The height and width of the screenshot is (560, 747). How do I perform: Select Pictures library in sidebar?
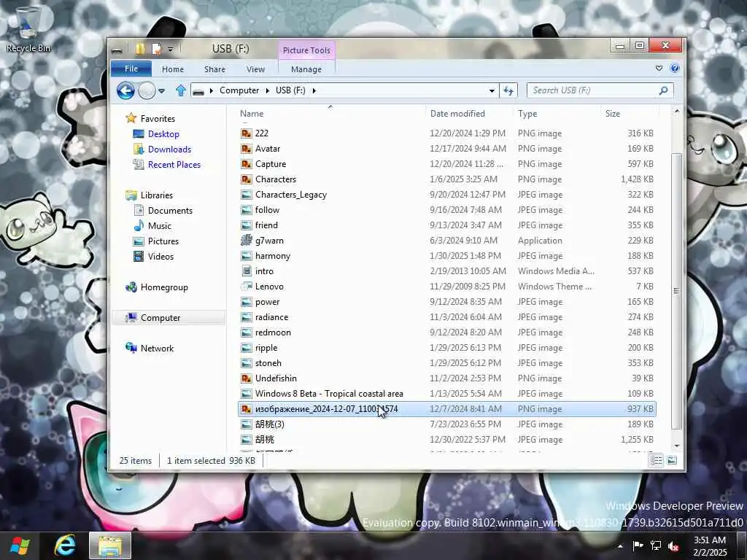pyautogui.click(x=163, y=241)
